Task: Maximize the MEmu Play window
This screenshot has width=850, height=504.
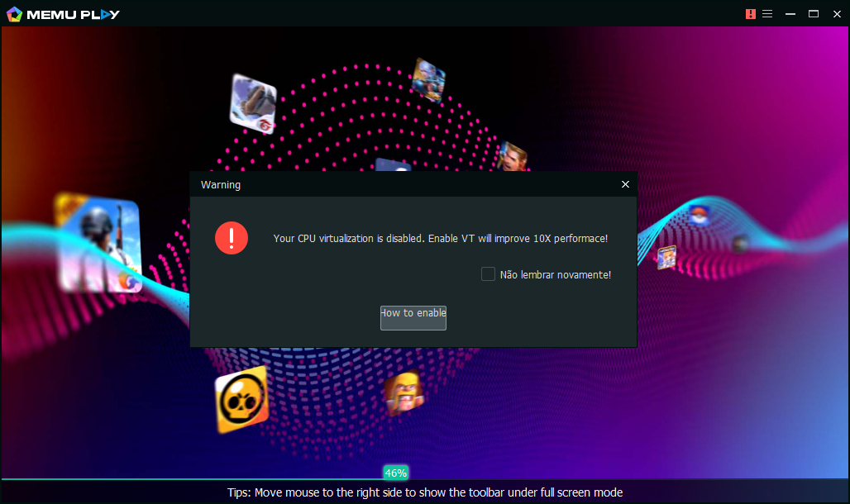Action: [x=813, y=14]
